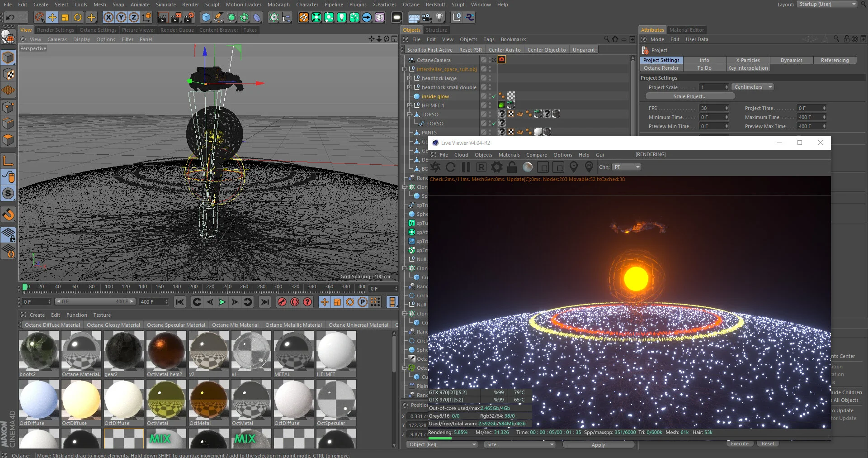868x458 pixels.
Task: Click the render lock icon in Live Viewer
Action: [512, 167]
